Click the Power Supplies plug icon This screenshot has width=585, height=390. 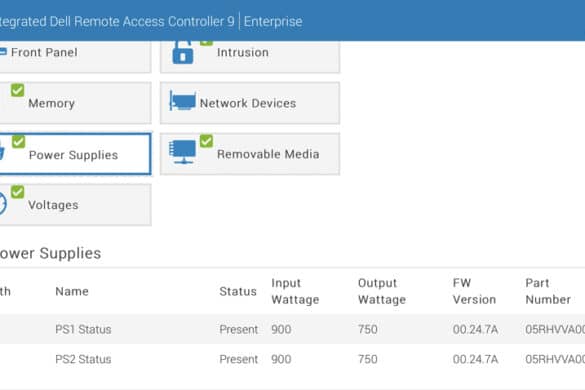pyautogui.click(x=2, y=151)
